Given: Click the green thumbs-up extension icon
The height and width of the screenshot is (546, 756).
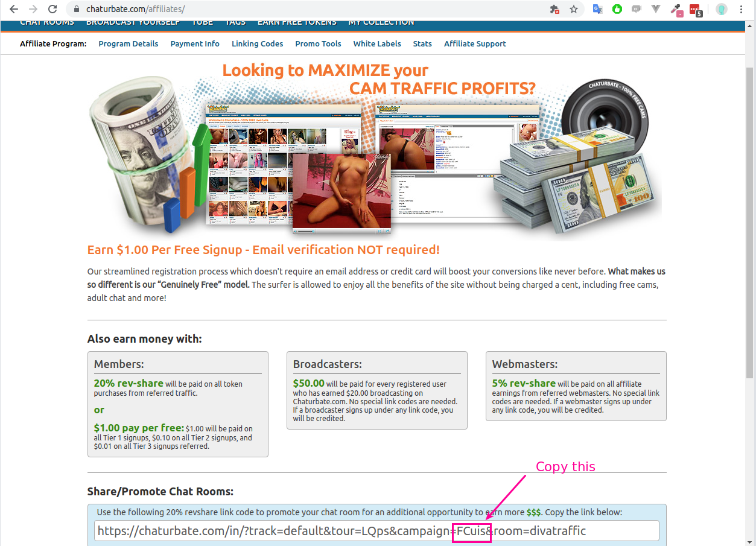Looking at the screenshot, I should [x=617, y=9].
